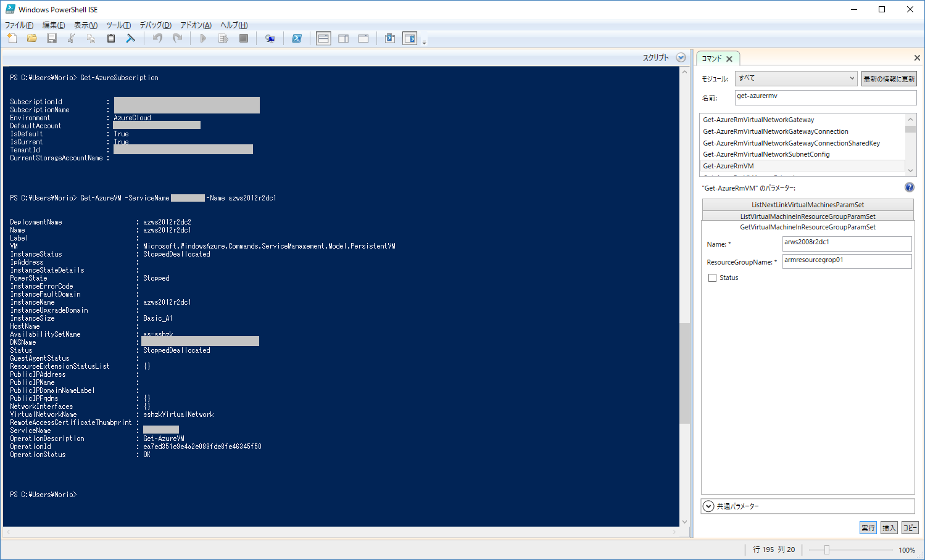The image size is (925, 560).
Task: Switch to ListNextLinkVirtualMachinesParamSet tab
Action: pos(808,205)
